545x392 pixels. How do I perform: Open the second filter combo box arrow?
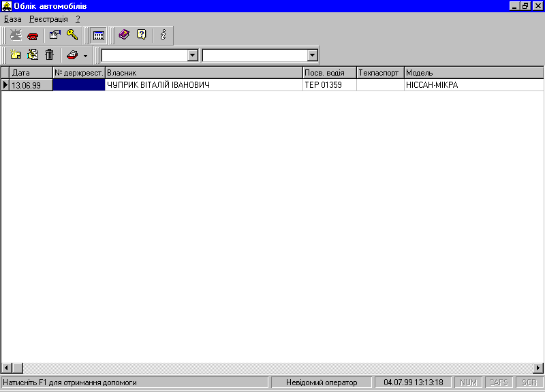pos(312,55)
